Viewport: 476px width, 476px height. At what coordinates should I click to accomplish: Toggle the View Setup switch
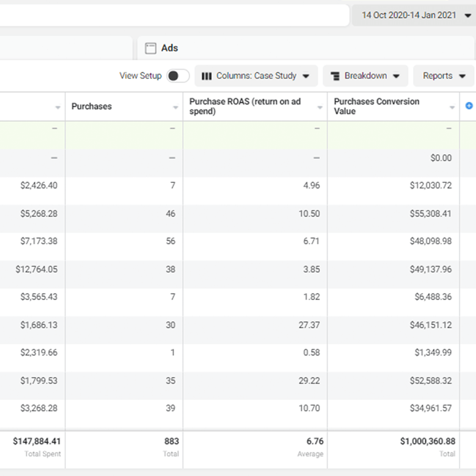coord(178,76)
